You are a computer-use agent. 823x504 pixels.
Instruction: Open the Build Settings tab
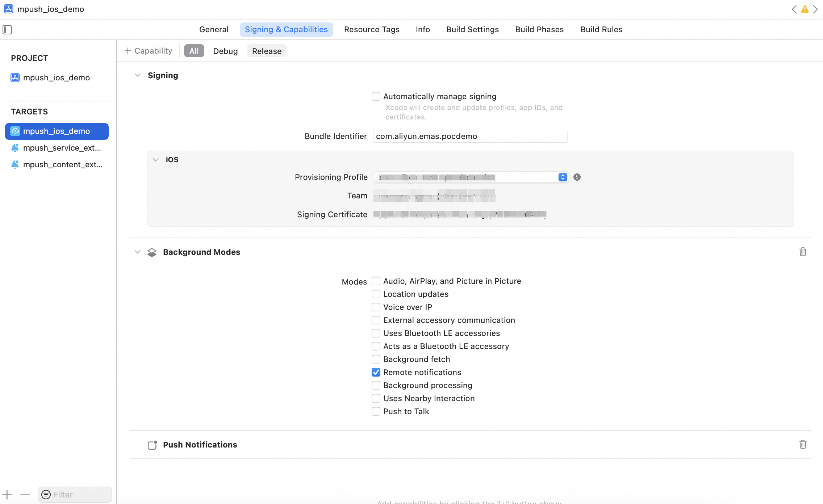point(472,29)
